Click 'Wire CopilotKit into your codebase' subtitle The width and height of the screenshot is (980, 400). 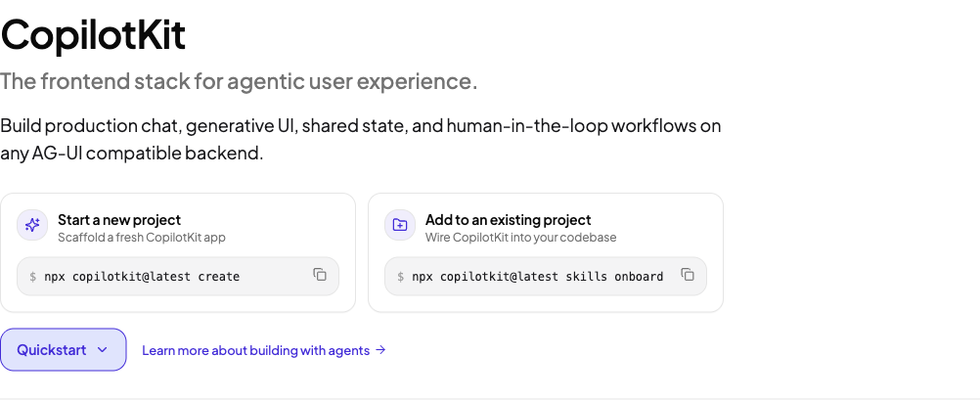[520, 238]
